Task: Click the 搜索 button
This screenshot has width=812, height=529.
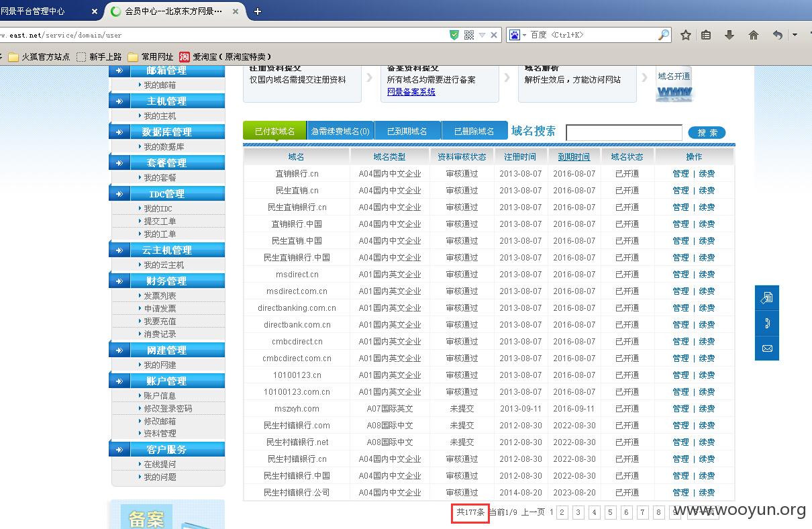Action: (707, 133)
